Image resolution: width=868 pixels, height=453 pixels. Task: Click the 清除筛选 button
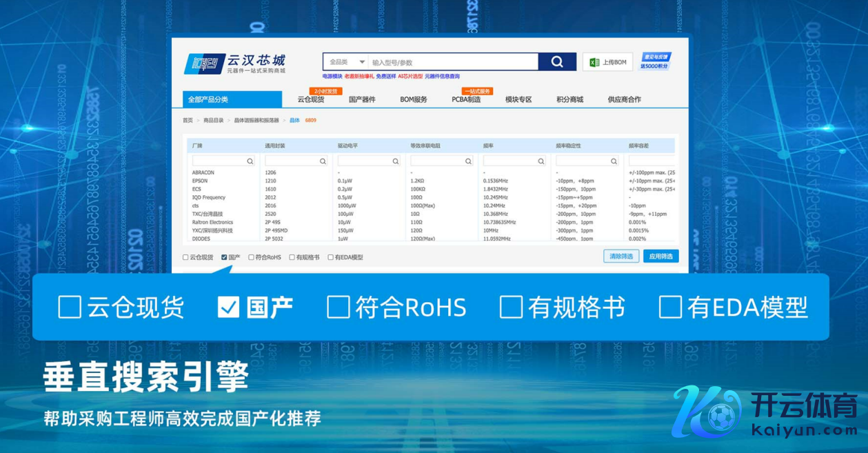(620, 256)
